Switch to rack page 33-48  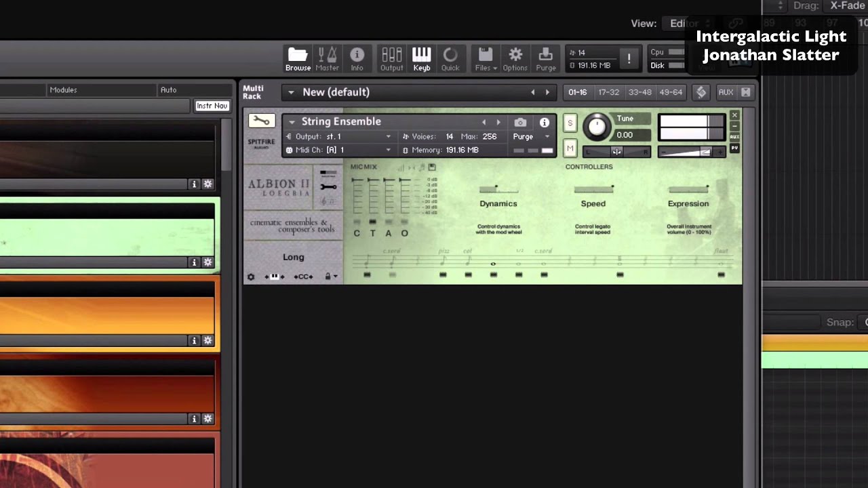point(639,92)
